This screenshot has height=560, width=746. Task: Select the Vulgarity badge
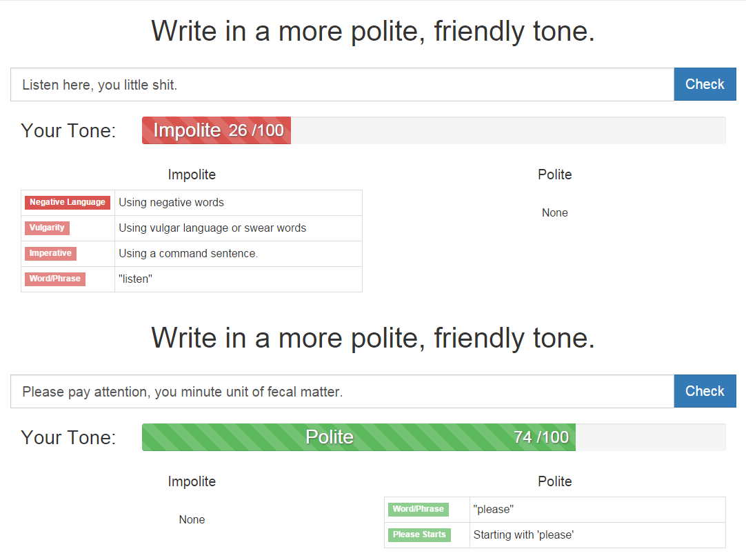coord(47,228)
